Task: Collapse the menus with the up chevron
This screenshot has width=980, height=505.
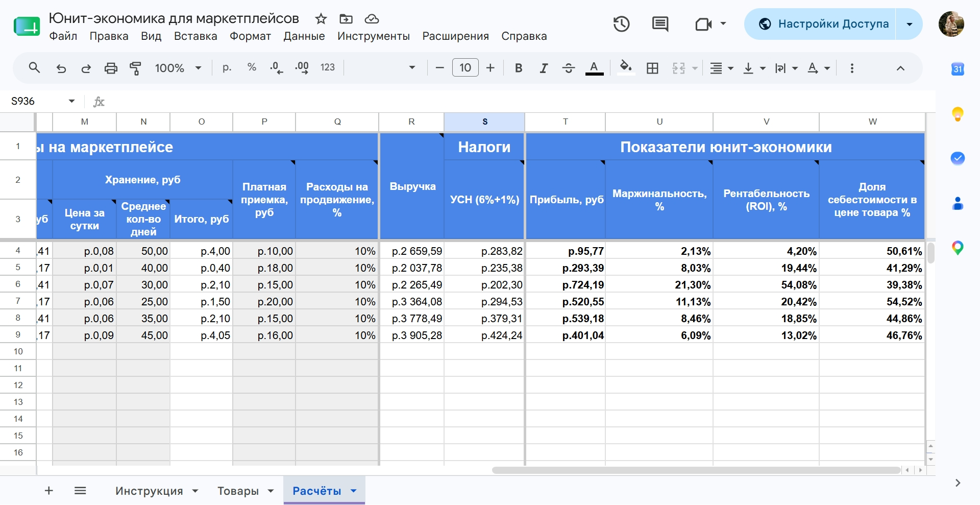Action: coord(900,68)
